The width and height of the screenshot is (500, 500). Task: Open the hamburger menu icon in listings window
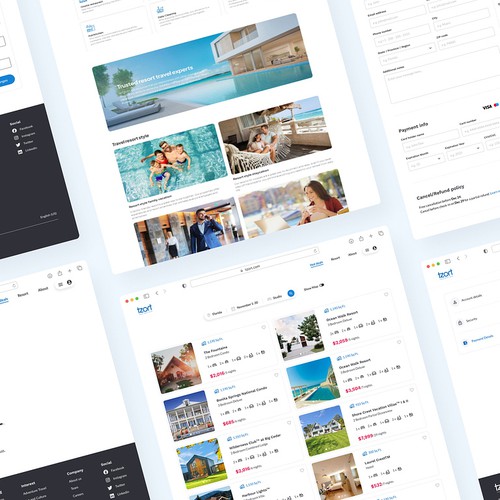pyautogui.click(x=367, y=250)
